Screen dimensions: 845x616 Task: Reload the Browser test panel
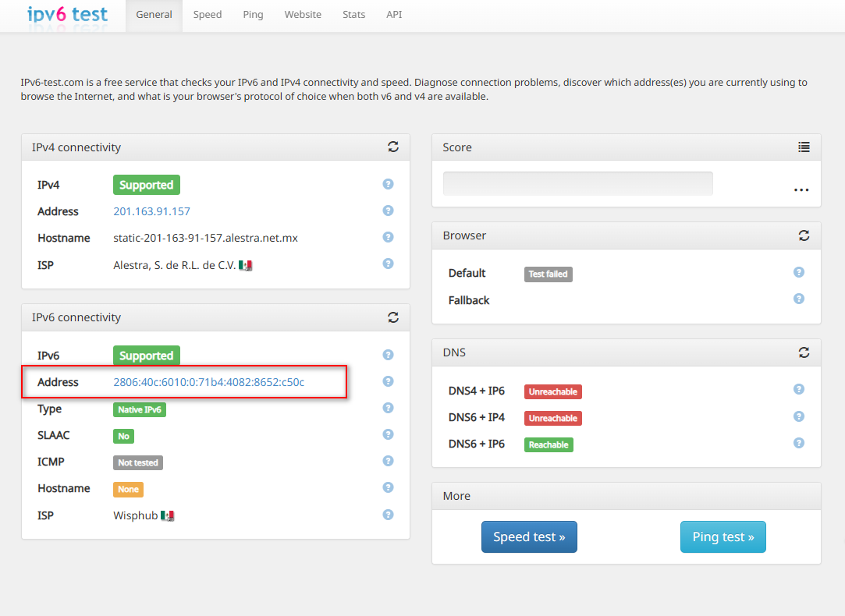(804, 235)
